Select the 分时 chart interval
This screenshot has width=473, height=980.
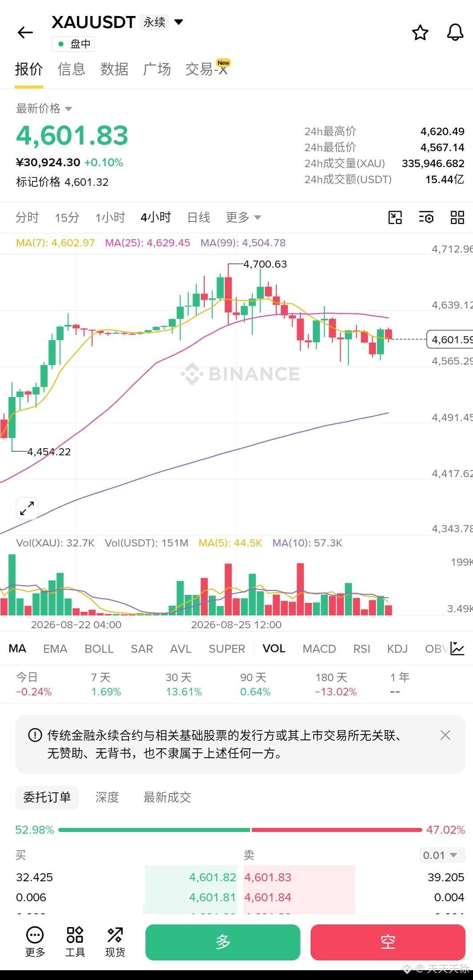27,217
